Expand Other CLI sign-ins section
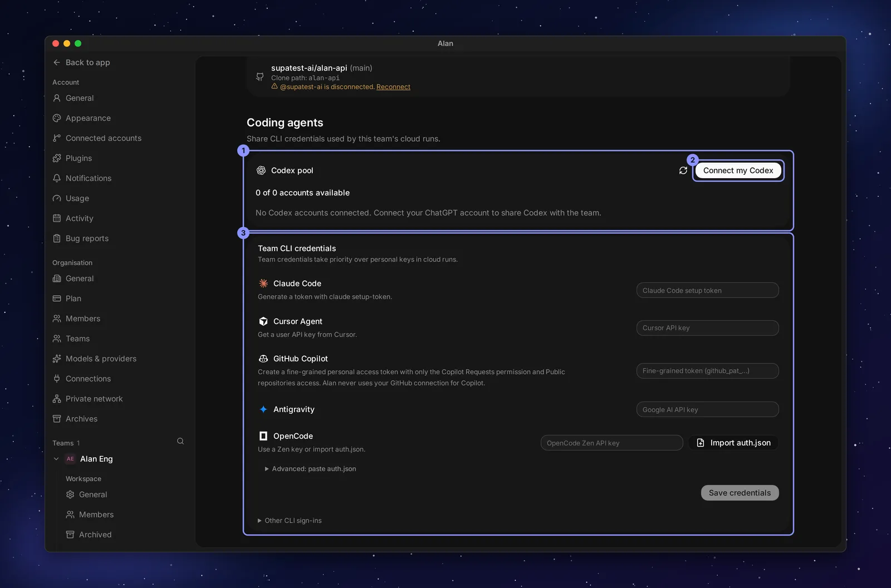This screenshot has height=588, width=891. click(290, 521)
